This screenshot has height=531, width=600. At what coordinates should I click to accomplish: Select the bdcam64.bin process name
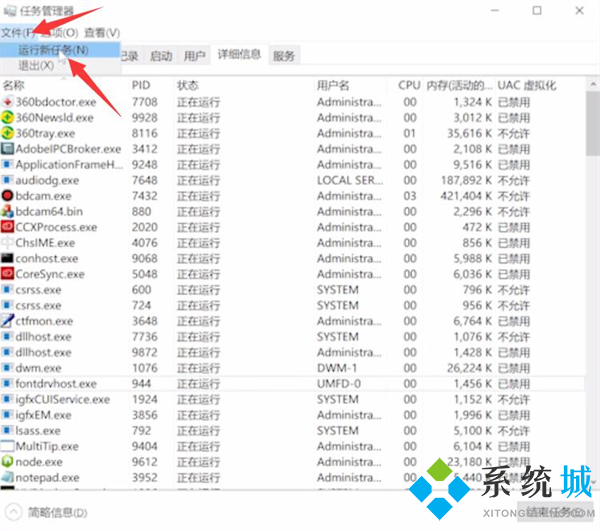click(49, 212)
